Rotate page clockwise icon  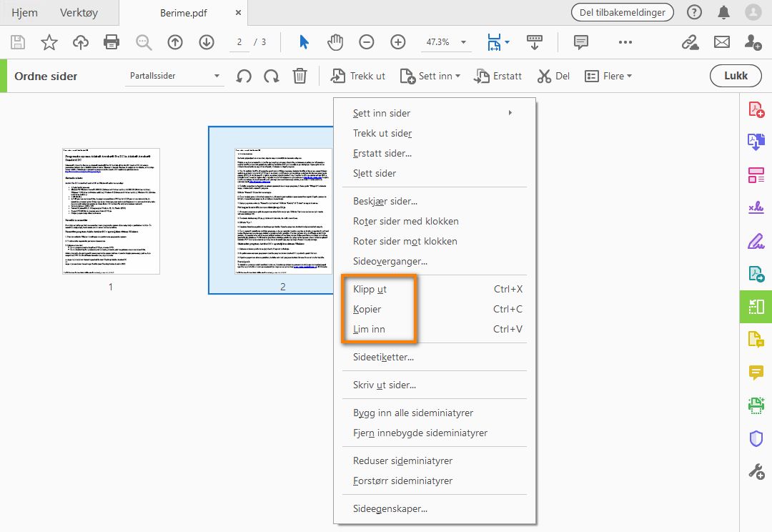click(x=272, y=76)
